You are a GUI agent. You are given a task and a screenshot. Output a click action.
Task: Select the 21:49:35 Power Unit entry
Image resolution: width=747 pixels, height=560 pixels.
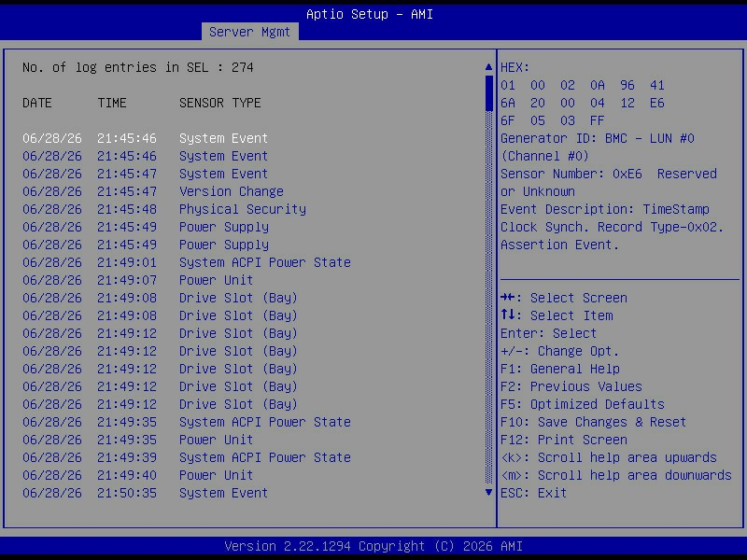137,440
